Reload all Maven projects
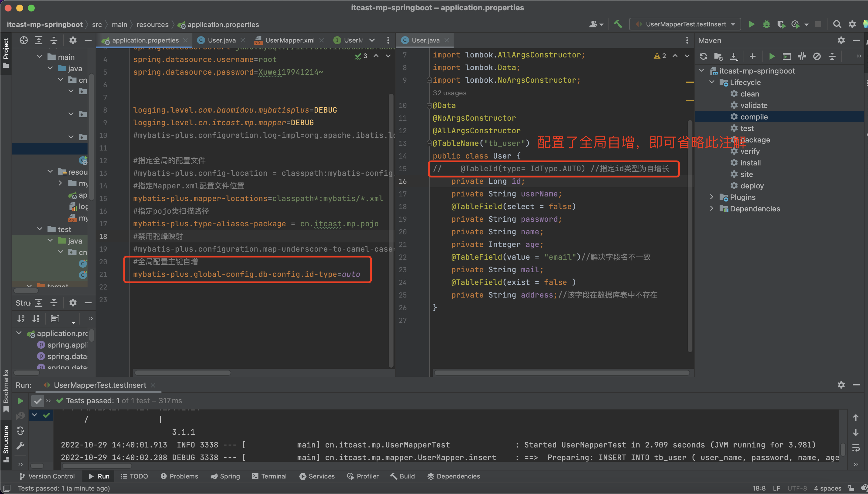The height and width of the screenshot is (494, 868). coord(703,56)
